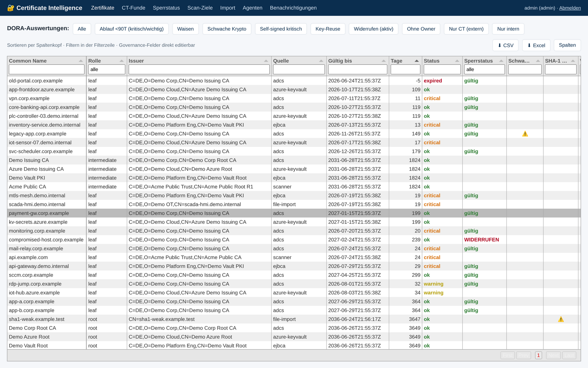This screenshot has height=368, width=588.
Task: Apply the Nur intern filter
Action: coord(508,29)
